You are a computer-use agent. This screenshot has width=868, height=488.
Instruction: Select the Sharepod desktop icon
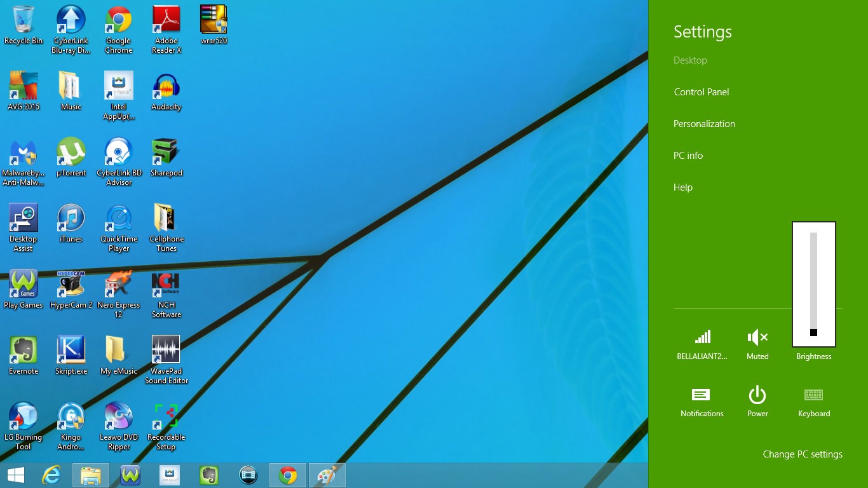coord(166,158)
